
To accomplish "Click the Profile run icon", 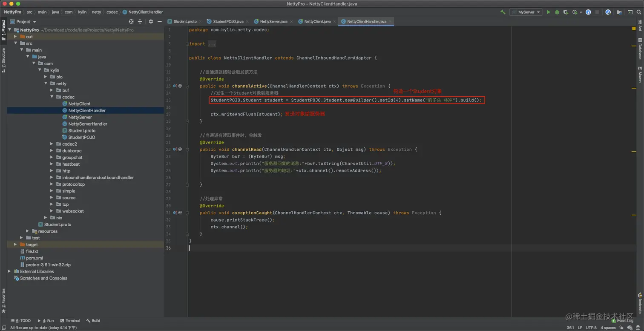I will click(x=575, y=12).
